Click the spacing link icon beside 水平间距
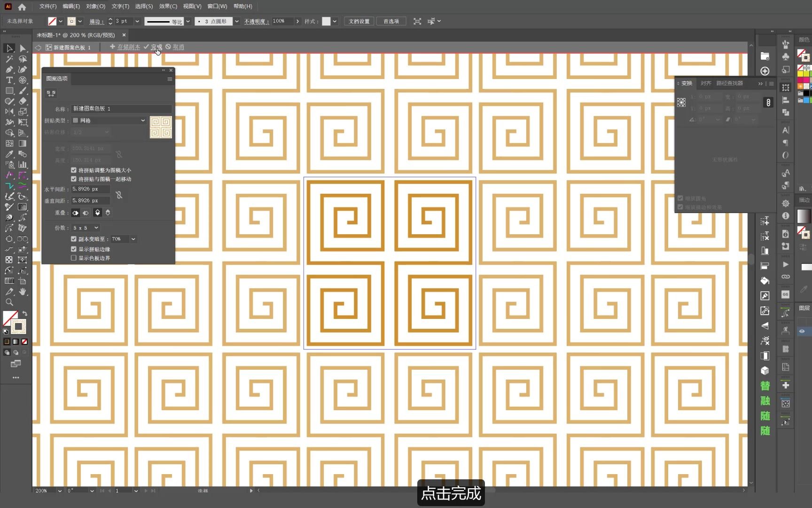Viewport: 812px width, 508px height. point(119,195)
